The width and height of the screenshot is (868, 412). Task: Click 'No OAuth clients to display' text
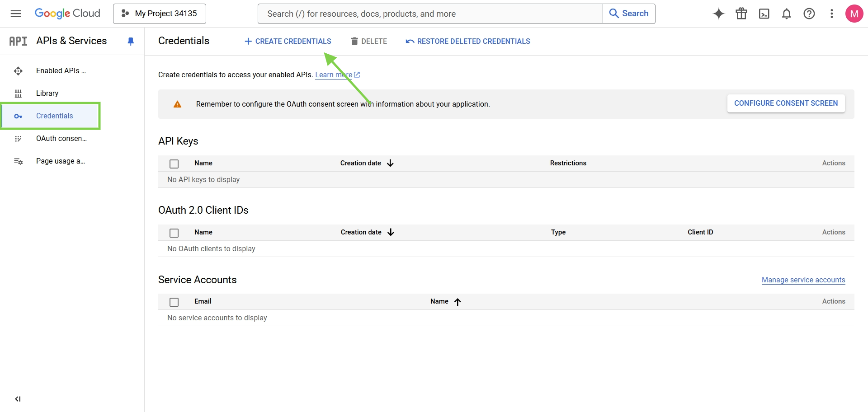(x=211, y=249)
